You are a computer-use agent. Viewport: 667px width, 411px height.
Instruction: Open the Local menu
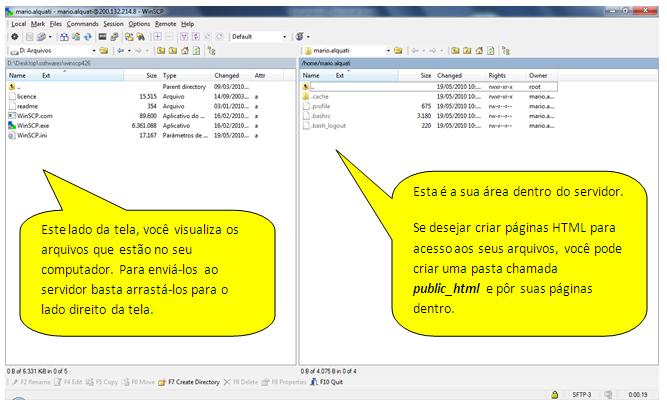point(19,24)
